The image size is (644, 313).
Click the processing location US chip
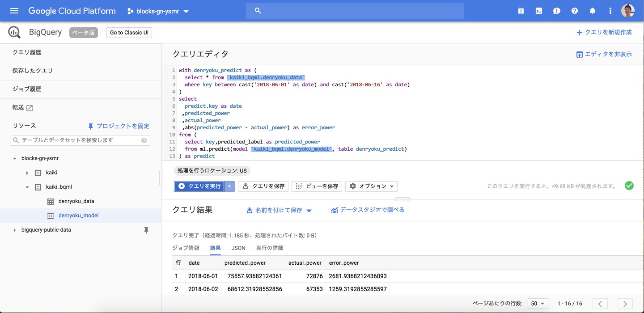tap(212, 171)
